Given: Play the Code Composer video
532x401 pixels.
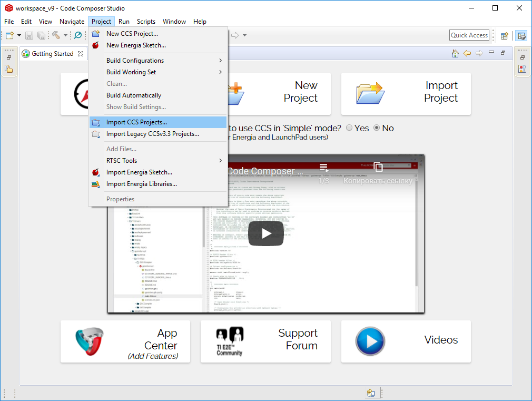Looking at the screenshot, I should click(x=266, y=233).
